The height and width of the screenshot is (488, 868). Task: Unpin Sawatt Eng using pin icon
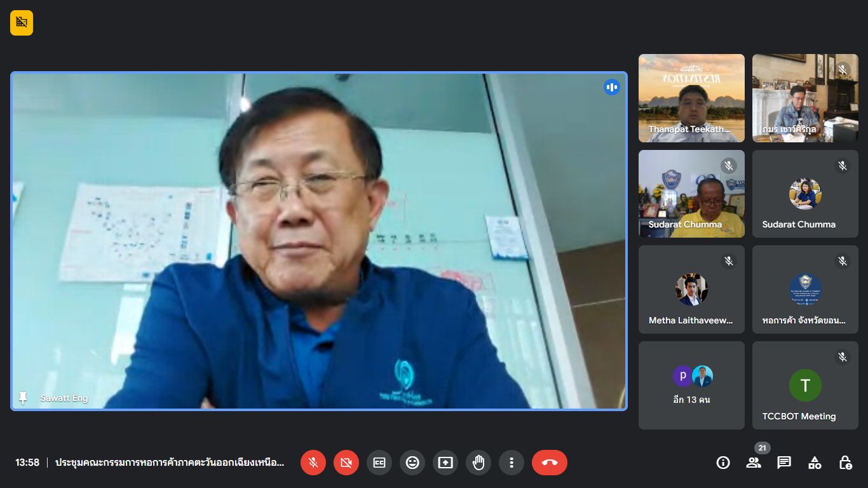[x=23, y=398]
